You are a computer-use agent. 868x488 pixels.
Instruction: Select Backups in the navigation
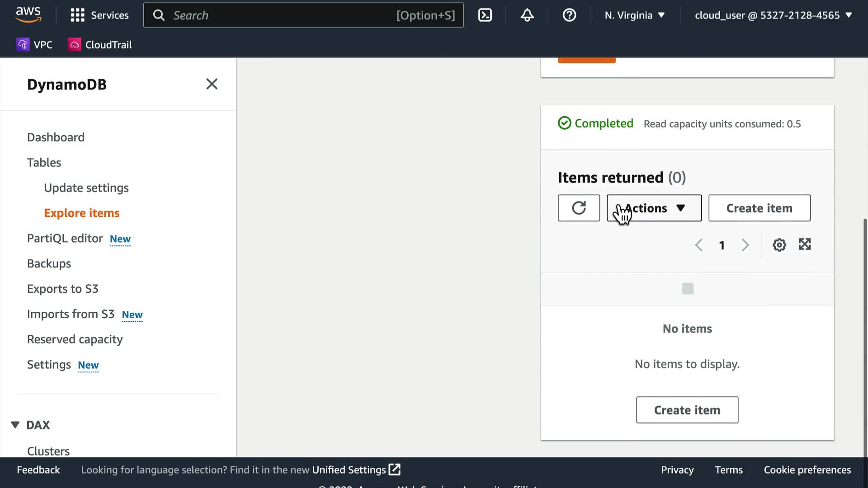[49, 263]
